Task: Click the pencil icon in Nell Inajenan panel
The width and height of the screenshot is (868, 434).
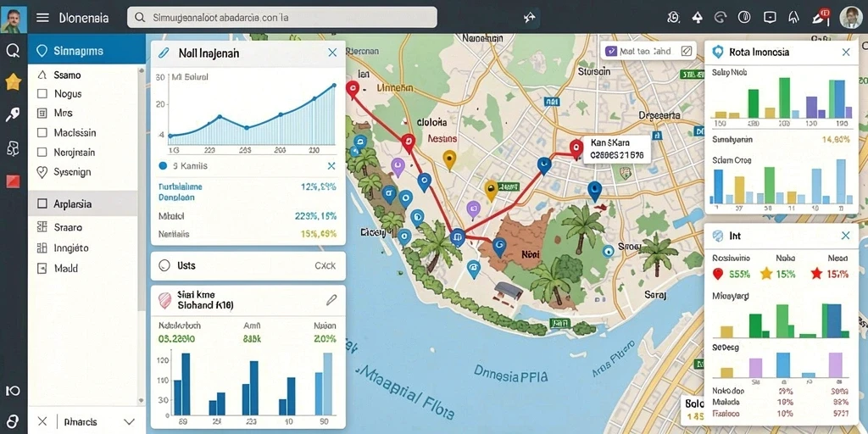Action: (164, 53)
